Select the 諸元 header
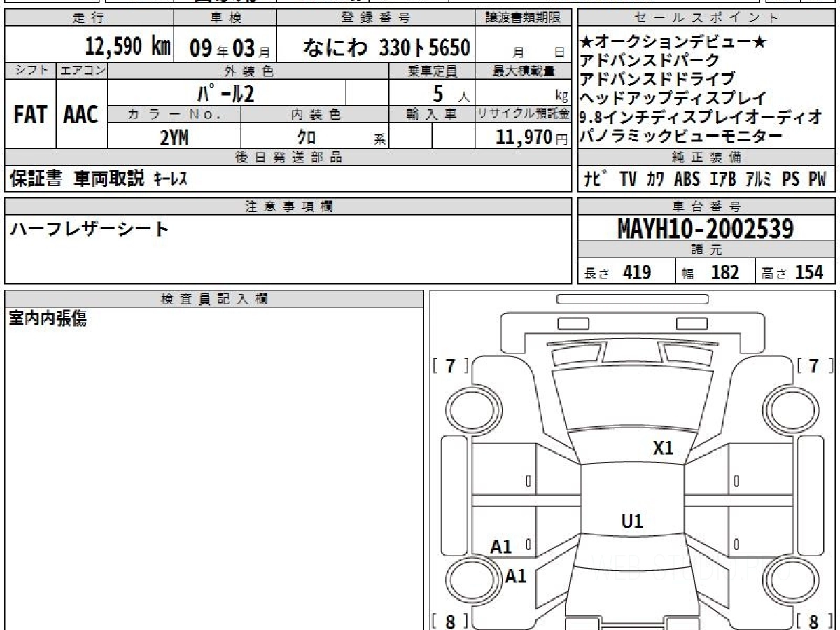840x630 pixels. pyautogui.click(x=707, y=251)
